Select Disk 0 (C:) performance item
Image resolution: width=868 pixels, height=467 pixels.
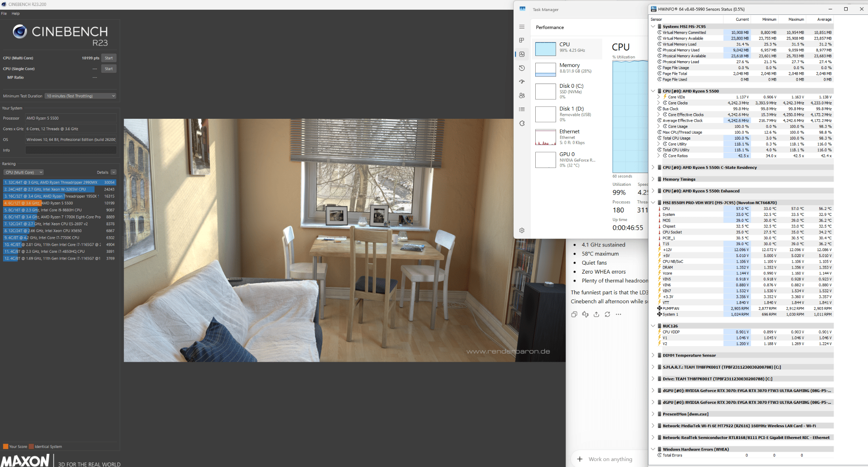coord(567,91)
